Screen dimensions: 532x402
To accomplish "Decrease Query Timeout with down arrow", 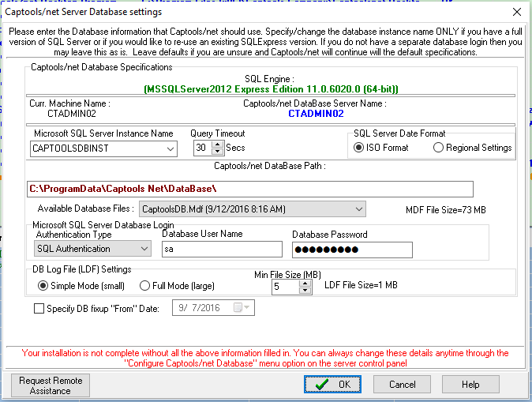I will 217,152.
